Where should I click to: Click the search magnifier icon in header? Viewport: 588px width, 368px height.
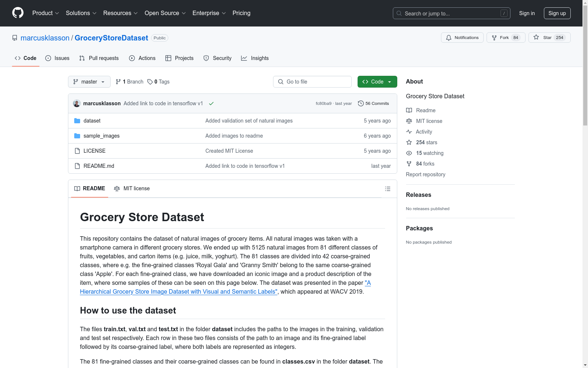coord(399,13)
